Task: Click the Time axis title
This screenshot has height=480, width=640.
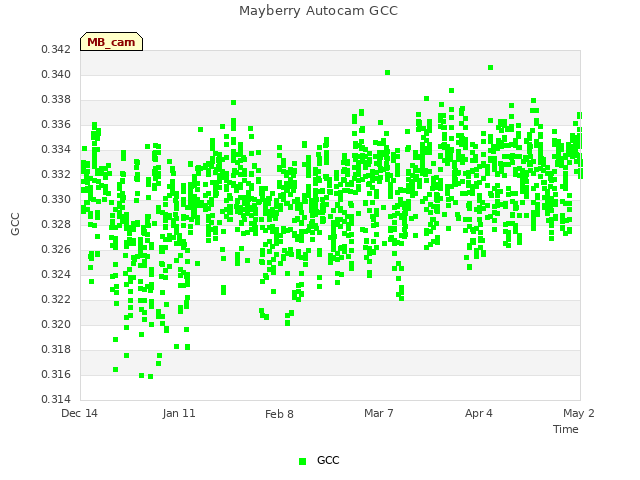Action: pos(566,429)
